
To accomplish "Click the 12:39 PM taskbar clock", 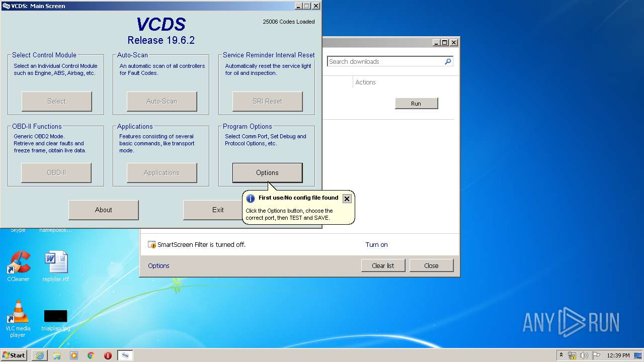I will 618,355.
